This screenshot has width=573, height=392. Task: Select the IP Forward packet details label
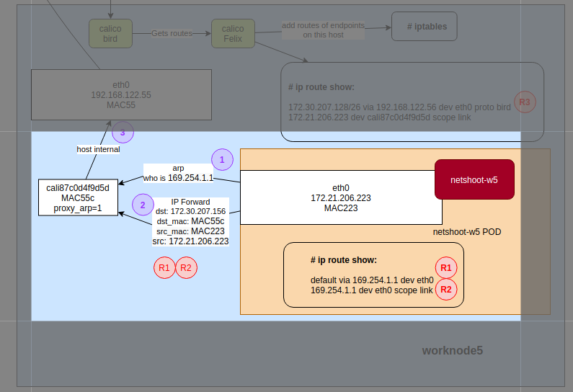point(190,222)
